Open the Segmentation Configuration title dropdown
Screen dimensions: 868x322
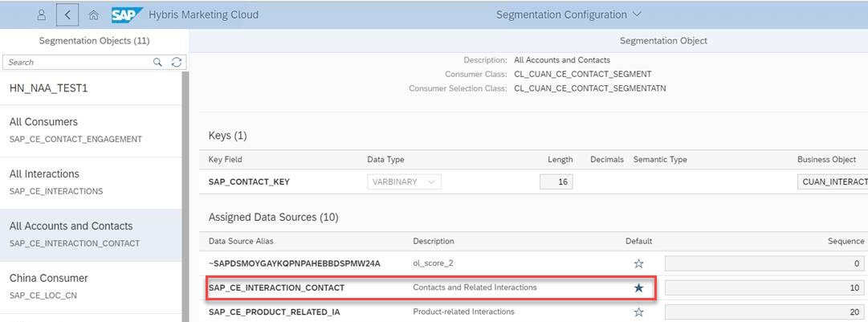coord(568,15)
